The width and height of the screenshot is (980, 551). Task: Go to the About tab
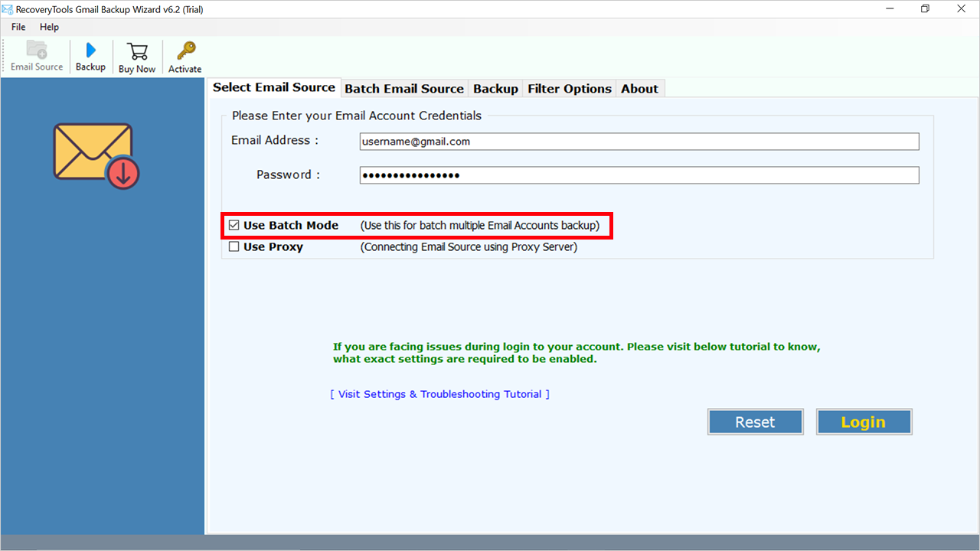(639, 89)
